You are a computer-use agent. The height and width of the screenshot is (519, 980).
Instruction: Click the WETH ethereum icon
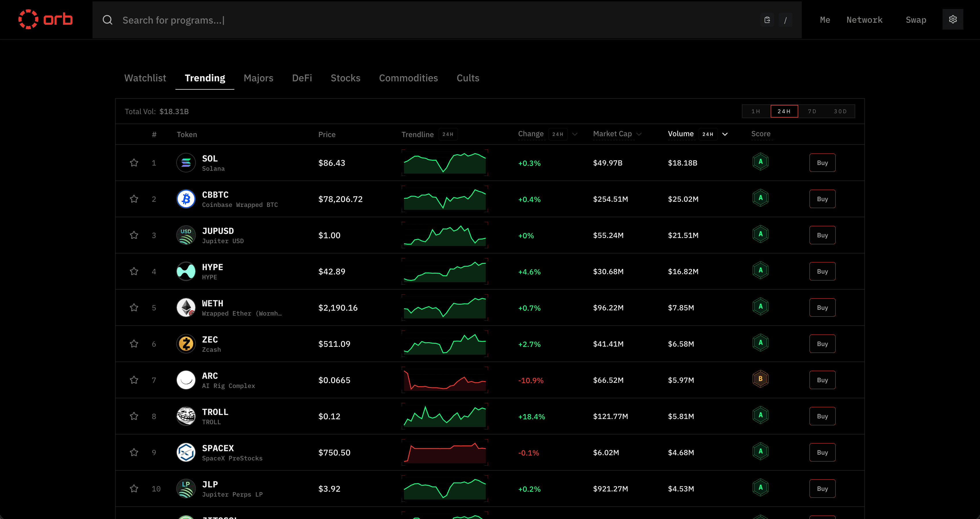coord(186,307)
